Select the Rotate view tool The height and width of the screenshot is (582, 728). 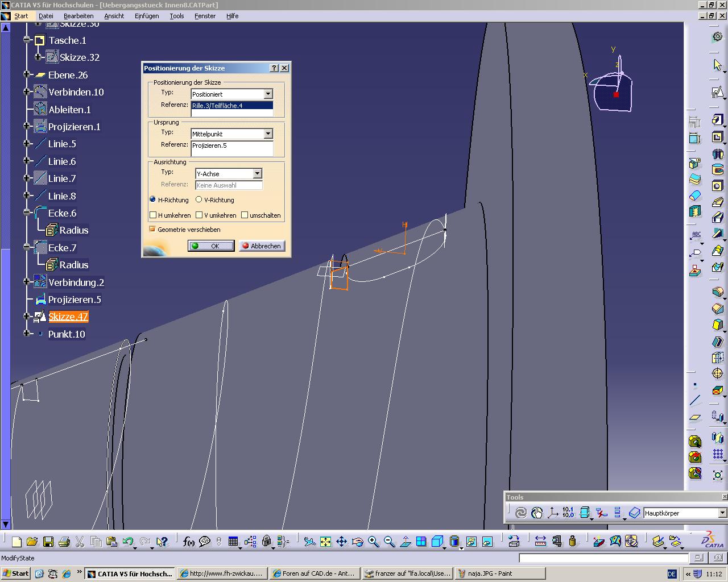coord(357,542)
